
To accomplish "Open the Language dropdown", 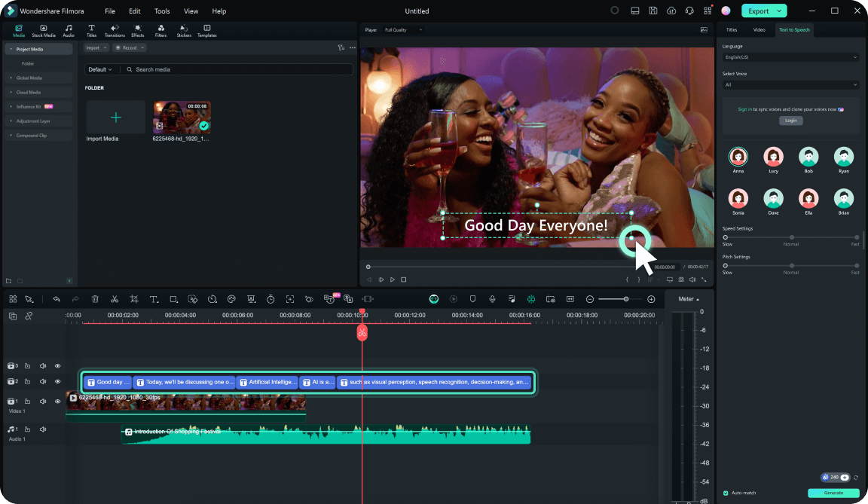I will [x=790, y=57].
